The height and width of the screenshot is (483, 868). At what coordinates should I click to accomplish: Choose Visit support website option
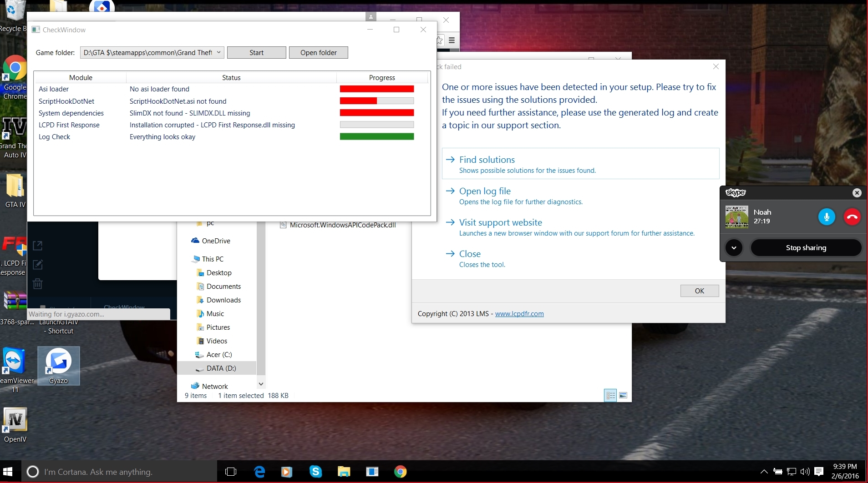pos(580,227)
